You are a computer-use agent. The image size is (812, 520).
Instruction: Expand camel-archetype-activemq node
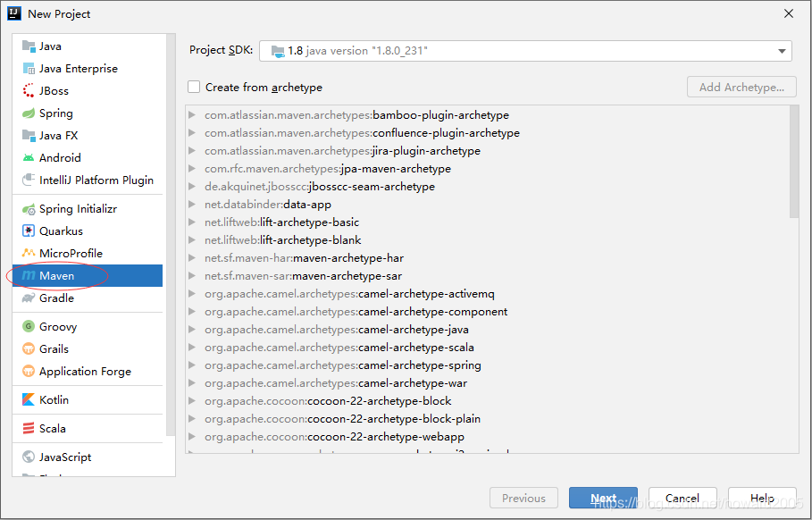pyautogui.click(x=192, y=294)
